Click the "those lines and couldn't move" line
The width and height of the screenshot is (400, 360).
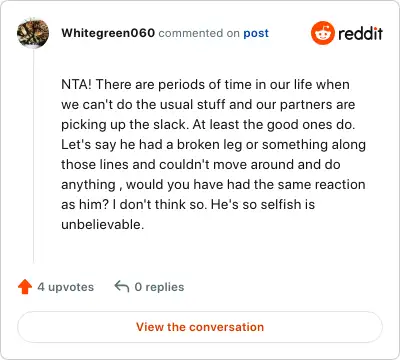[201, 165]
